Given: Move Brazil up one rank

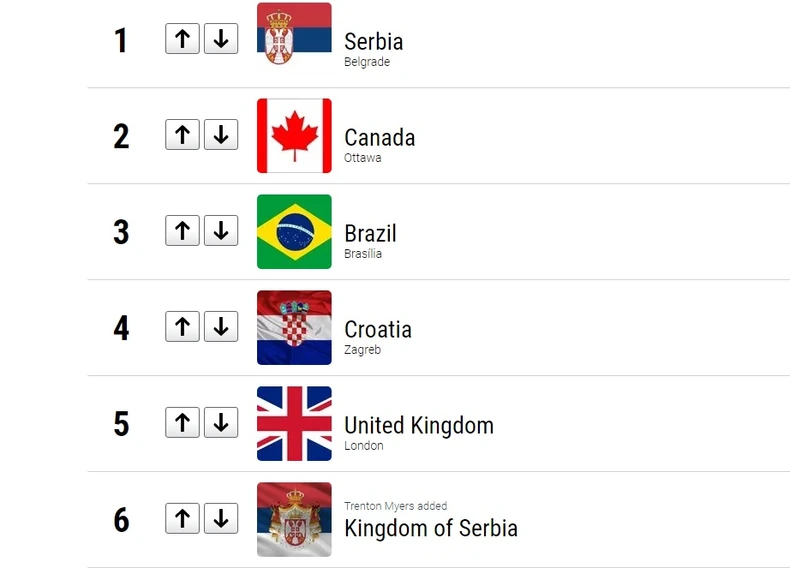Looking at the screenshot, I should click(x=182, y=231).
